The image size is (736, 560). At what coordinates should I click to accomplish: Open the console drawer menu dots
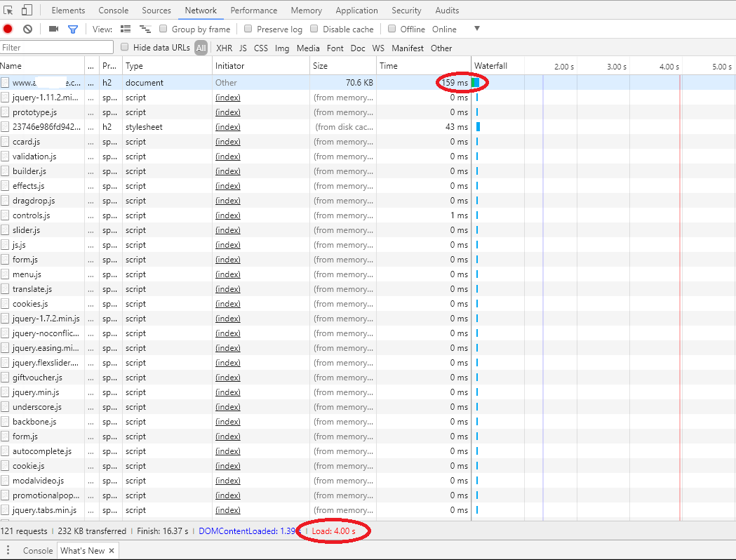point(8,550)
